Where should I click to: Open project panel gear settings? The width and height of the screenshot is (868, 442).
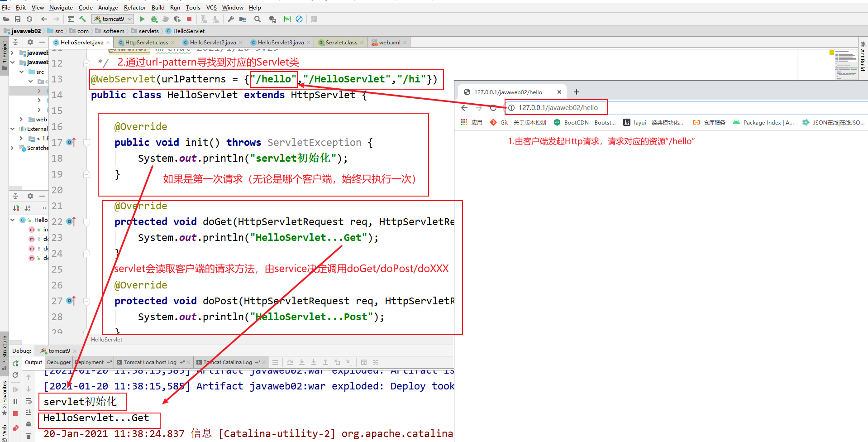click(x=30, y=42)
